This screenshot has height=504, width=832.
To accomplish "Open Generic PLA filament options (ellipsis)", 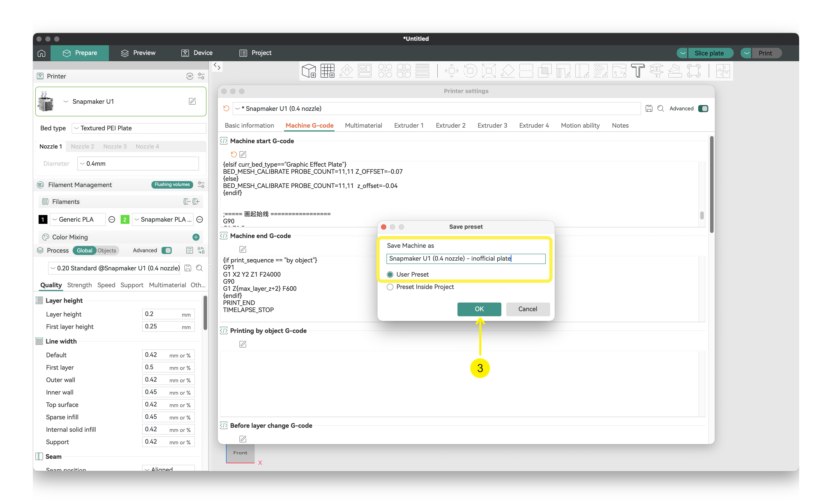I will tap(112, 219).
